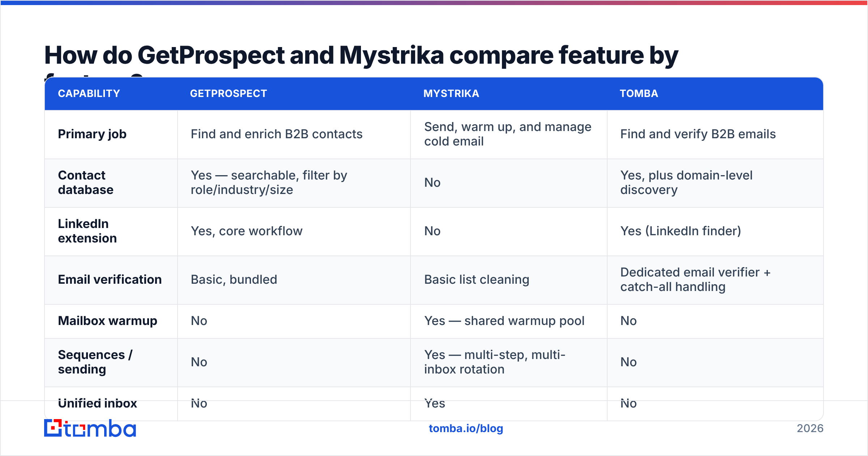The image size is (868, 456).
Task: Click the LinkedIn extension row label
Action: point(88,231)
